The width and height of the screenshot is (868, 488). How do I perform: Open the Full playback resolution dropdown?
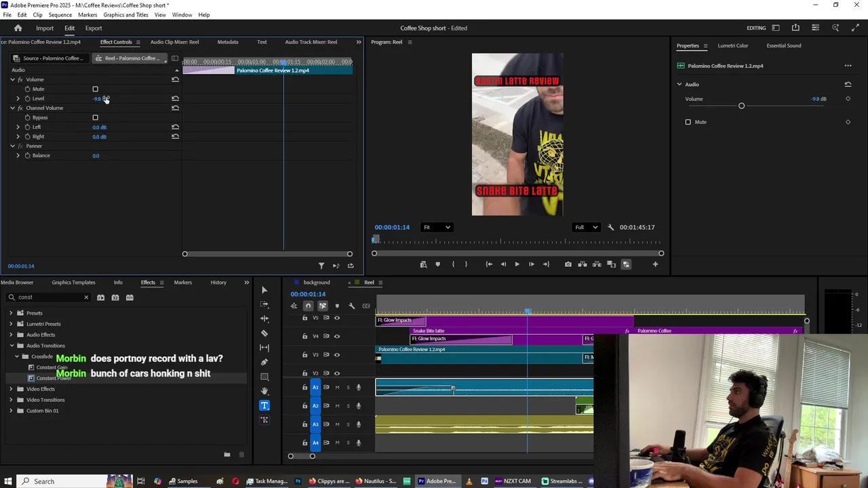tap(586, 227)
